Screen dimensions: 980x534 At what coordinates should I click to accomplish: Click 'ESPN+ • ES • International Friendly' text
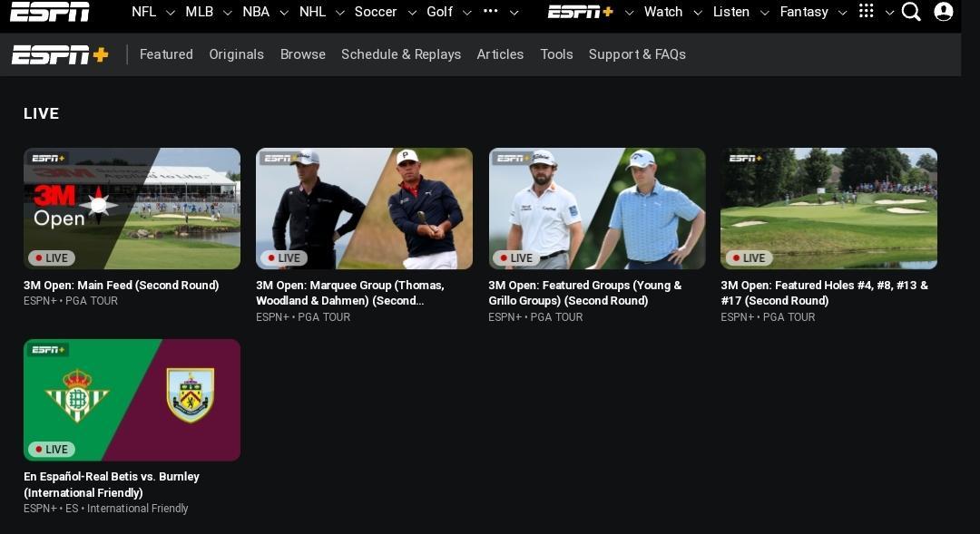[x=105, y=509]
